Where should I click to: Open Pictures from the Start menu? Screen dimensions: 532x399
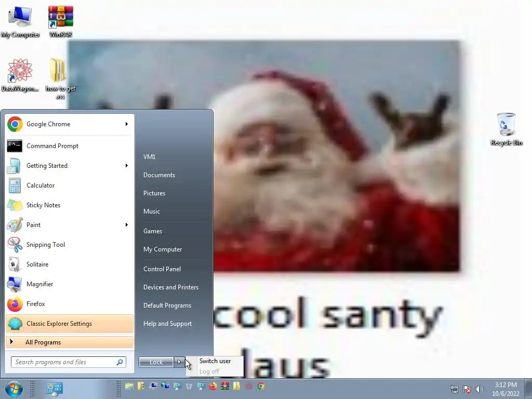coord(154,193)
